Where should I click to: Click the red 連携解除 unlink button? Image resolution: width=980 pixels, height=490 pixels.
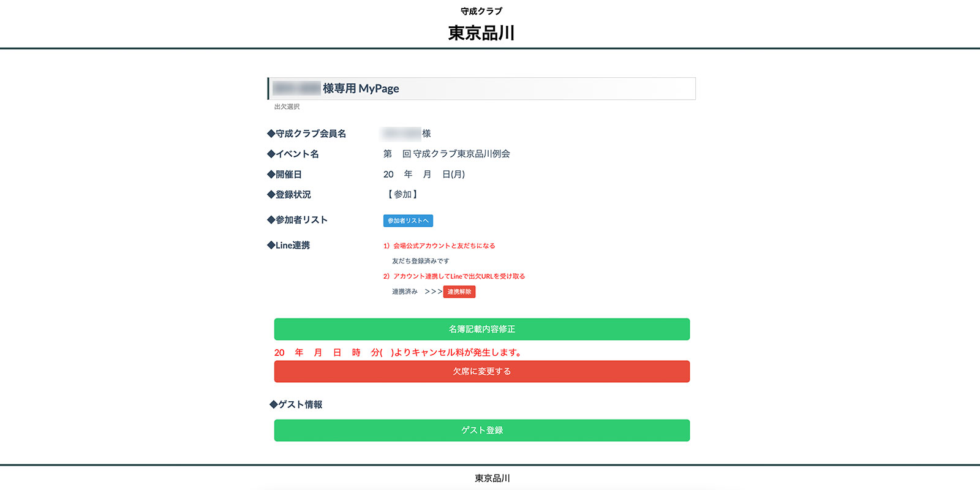(459, 292)
